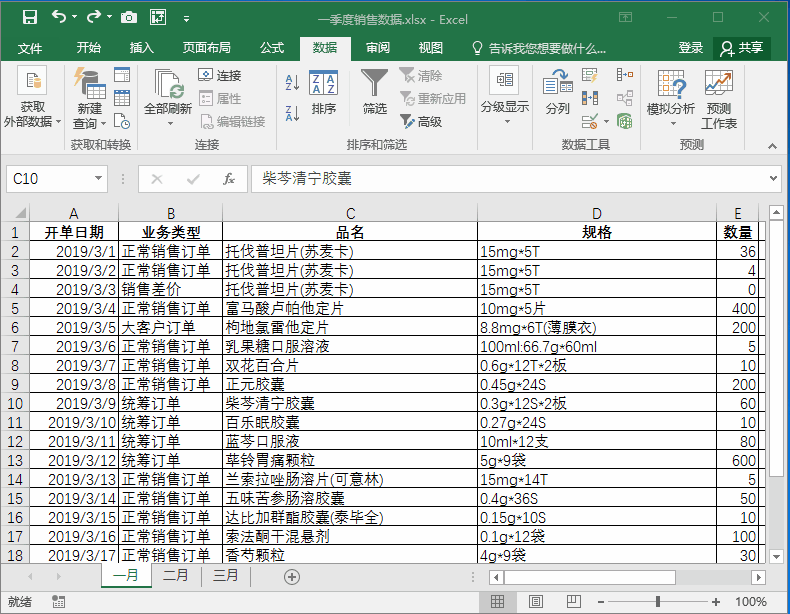Select cell containing 枸地氯雷他定片

pos(350,327)
